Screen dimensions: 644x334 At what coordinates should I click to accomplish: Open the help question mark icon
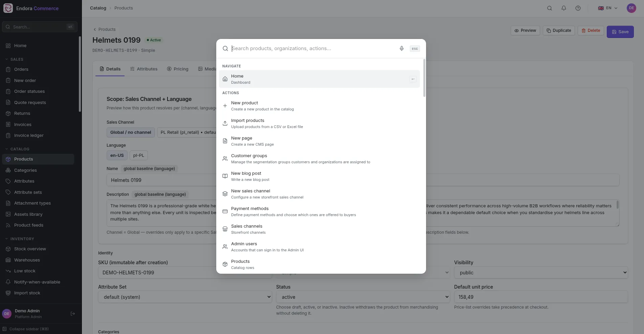(x=578, y=8)
